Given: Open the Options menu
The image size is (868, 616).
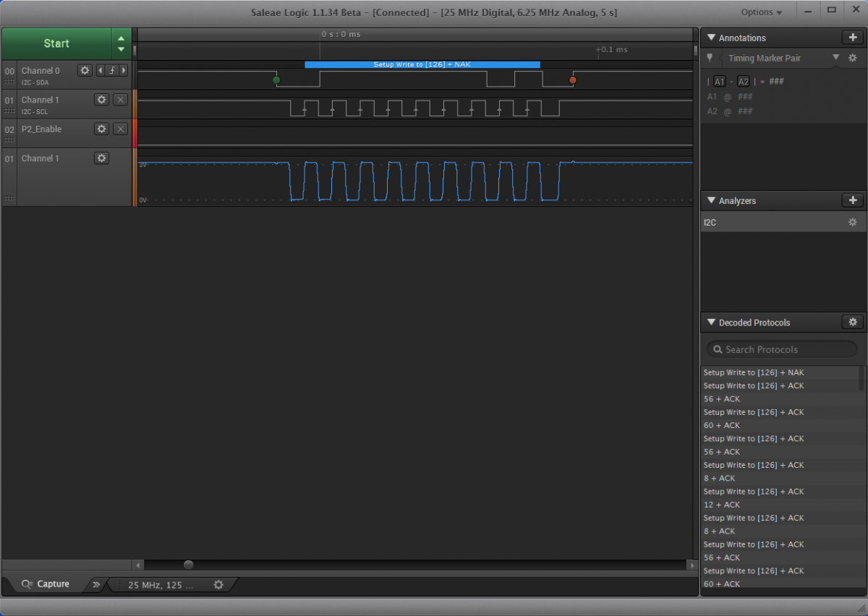Looking at the screenshot, I should pyautogui.click(x=762, y=12).
